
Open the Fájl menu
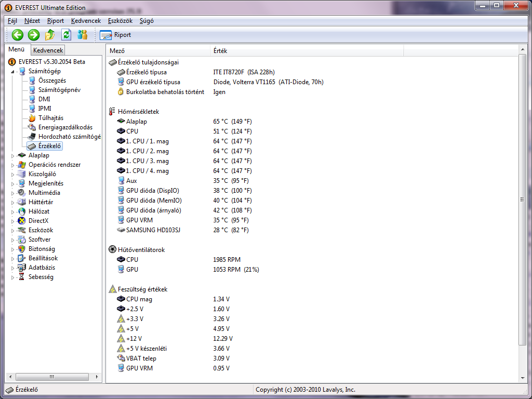point(12,21)
